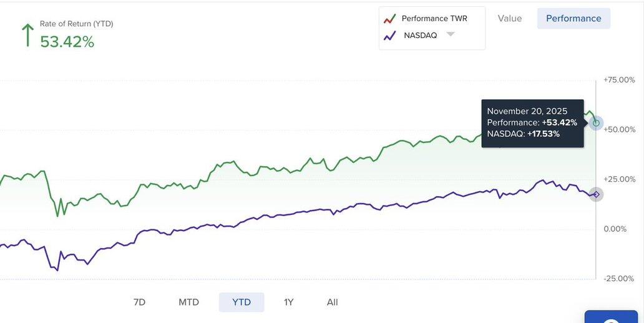644x323 pixels.
Task: Switch to the MTD time range
Action: [188, 302]
